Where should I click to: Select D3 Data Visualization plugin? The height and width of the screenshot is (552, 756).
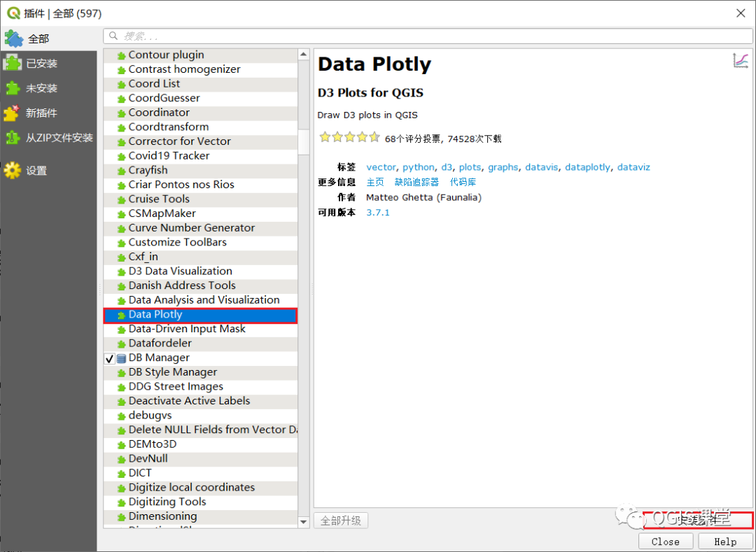click(201, 271)
